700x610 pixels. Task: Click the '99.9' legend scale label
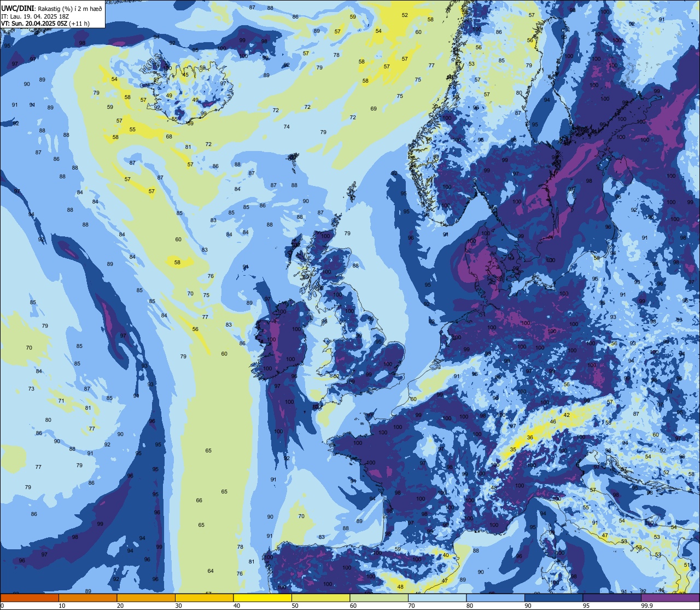(647, 606)
